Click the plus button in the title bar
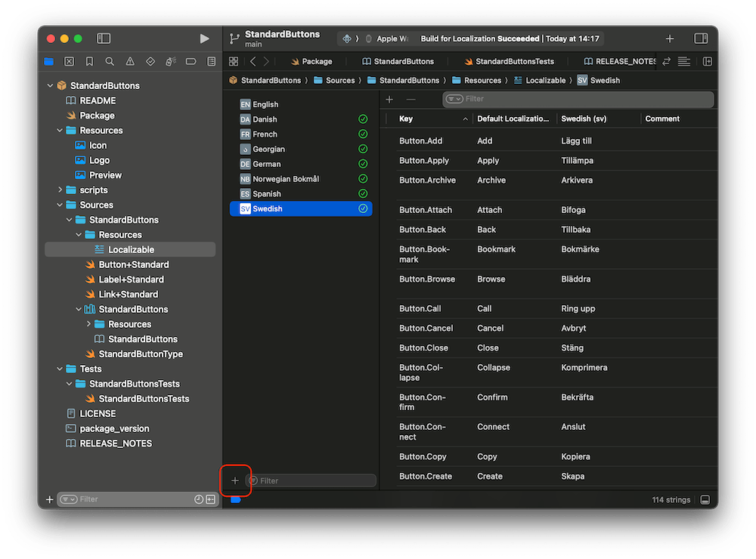Viewport: 756px width, 559px height. click(670, 39)
